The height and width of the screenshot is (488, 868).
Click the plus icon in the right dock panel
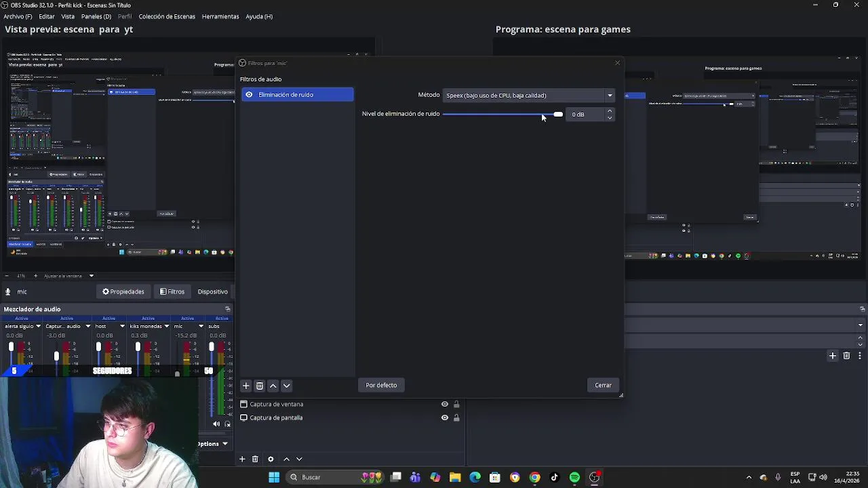pyautogui.click(x=833, y=356)
